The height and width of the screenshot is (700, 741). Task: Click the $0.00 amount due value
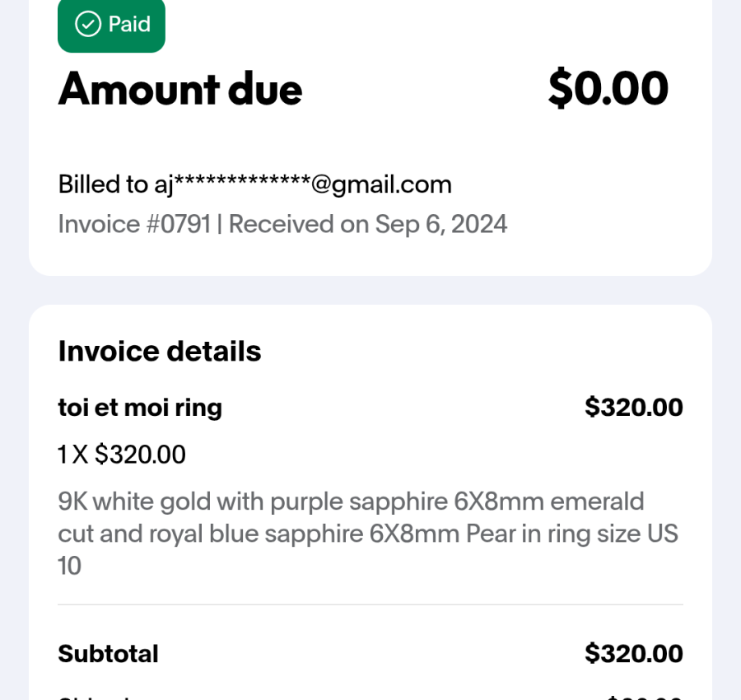tap(608, 88)
